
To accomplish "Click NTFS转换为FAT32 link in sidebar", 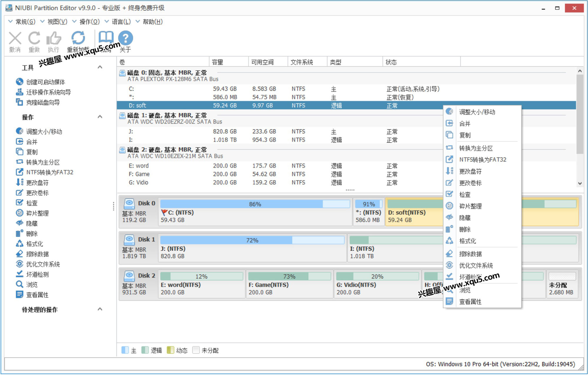I will [x=50, y=172].
